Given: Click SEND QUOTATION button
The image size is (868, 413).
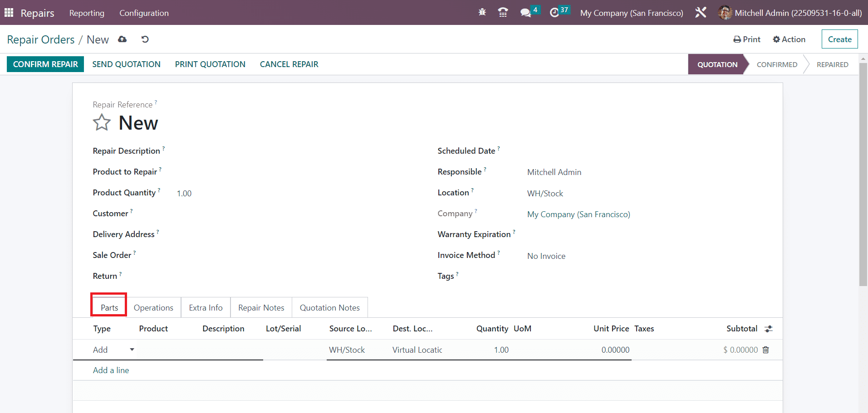Looking at the screenshot, I should pos(127,64).
